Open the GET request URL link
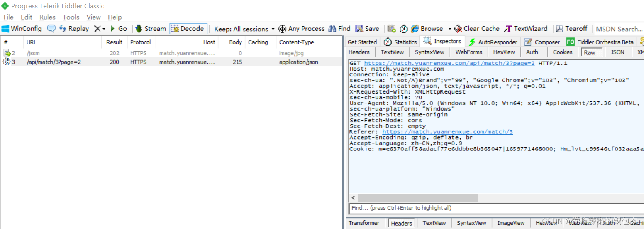Image resolution: width=644 pixels, height=229 pixels. pyautogui.click(x=449, y=63)
